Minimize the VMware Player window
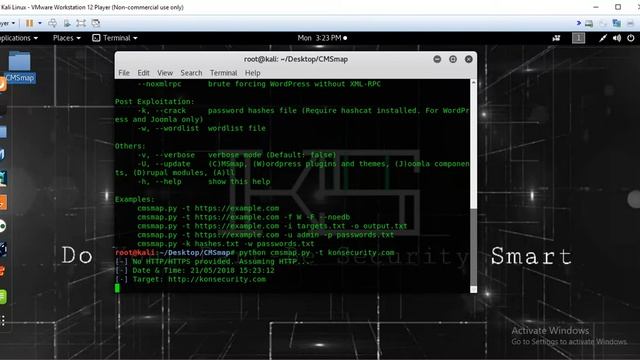Viewport: 640px width, 360px height. point(596,7)
